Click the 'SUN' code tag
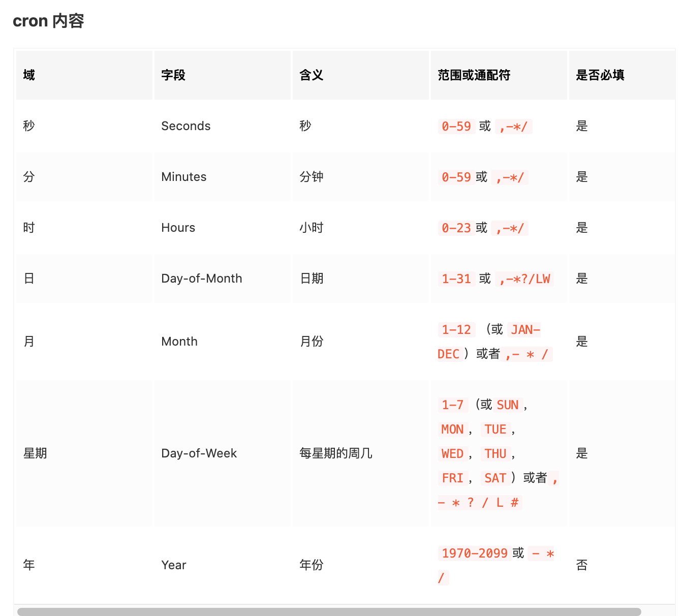The height and width of the screenshot is (616, 682). tap(508, 405)
